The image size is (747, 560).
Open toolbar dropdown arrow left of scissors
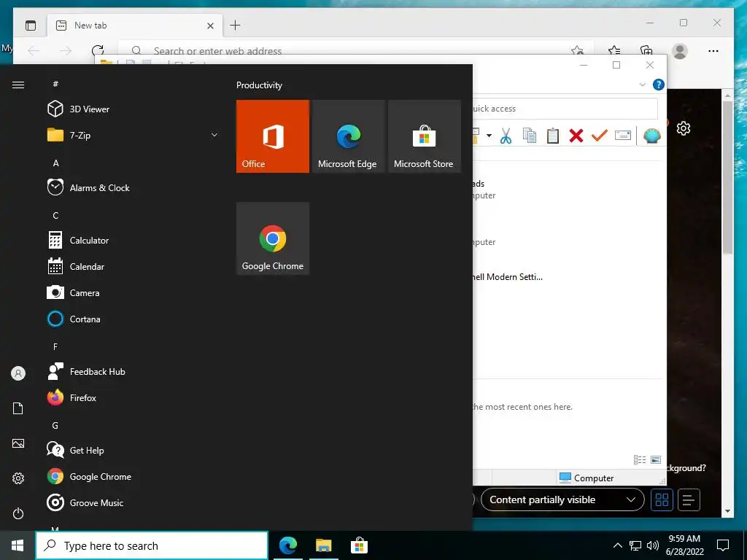tap(489, 136)
